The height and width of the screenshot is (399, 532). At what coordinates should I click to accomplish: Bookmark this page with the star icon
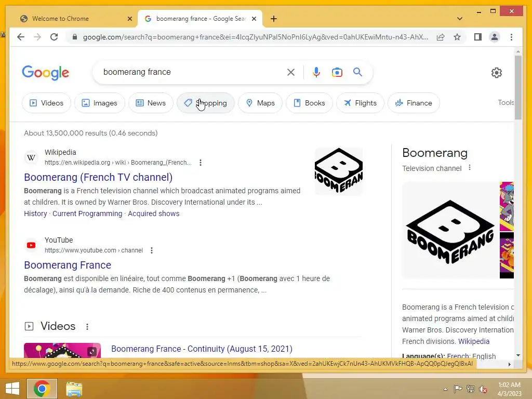457,37
